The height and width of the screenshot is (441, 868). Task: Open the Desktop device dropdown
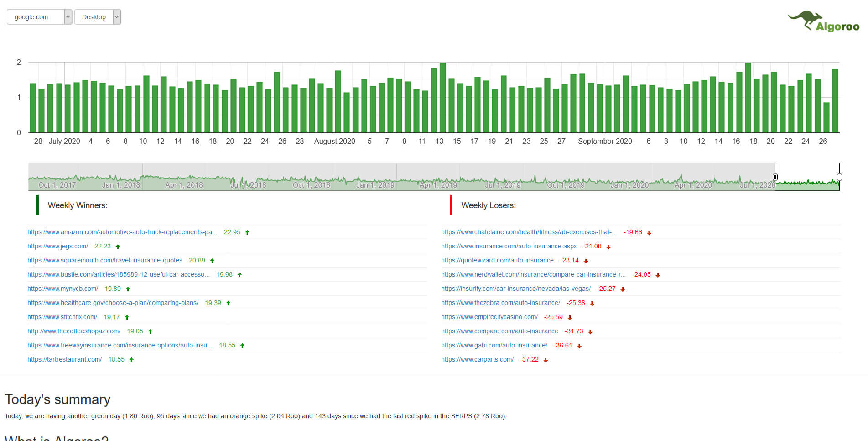[x=98, y=17]
